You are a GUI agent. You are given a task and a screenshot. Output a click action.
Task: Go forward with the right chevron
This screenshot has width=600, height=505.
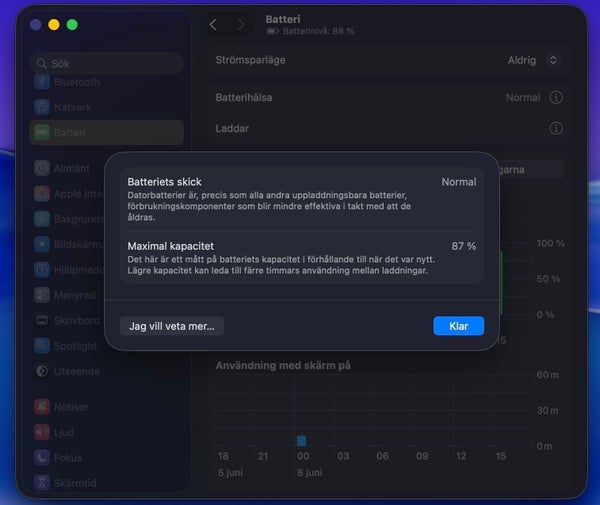pos(241,25)
